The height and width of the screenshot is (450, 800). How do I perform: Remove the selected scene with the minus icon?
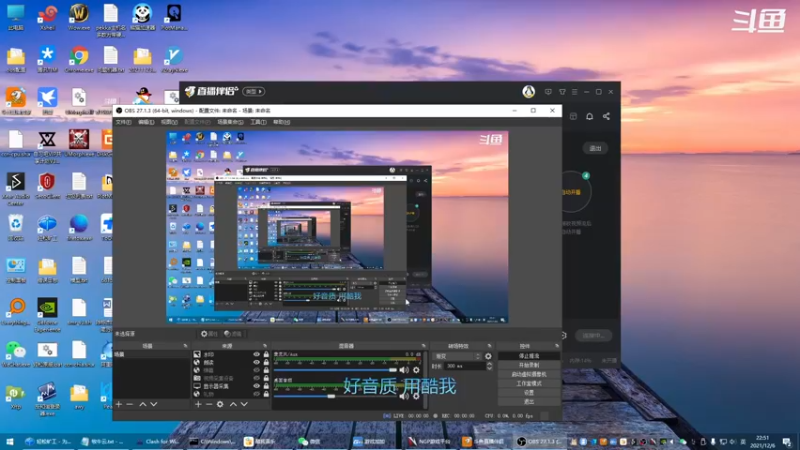pos(130,404)
